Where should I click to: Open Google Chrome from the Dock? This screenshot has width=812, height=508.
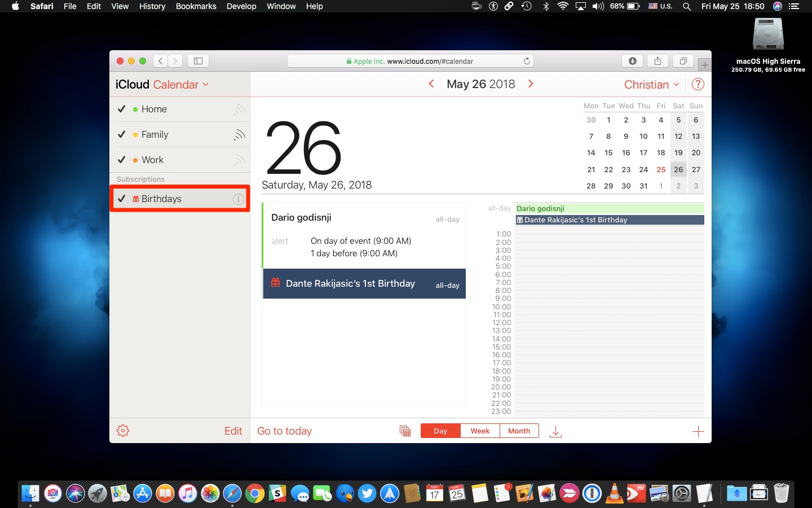pos(255,494)
